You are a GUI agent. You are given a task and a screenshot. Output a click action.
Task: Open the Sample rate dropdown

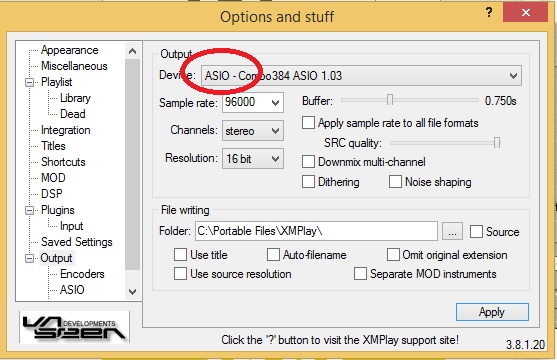(253, 103)
